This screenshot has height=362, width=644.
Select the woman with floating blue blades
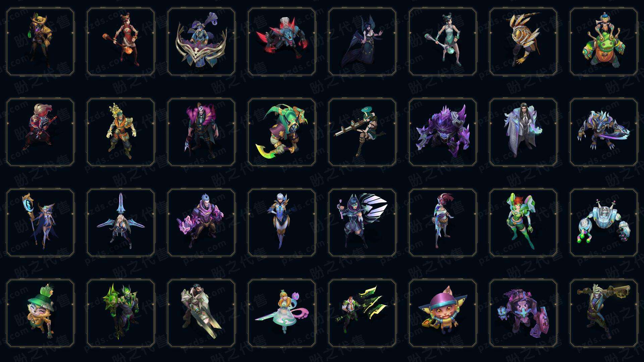pos(121,223)
